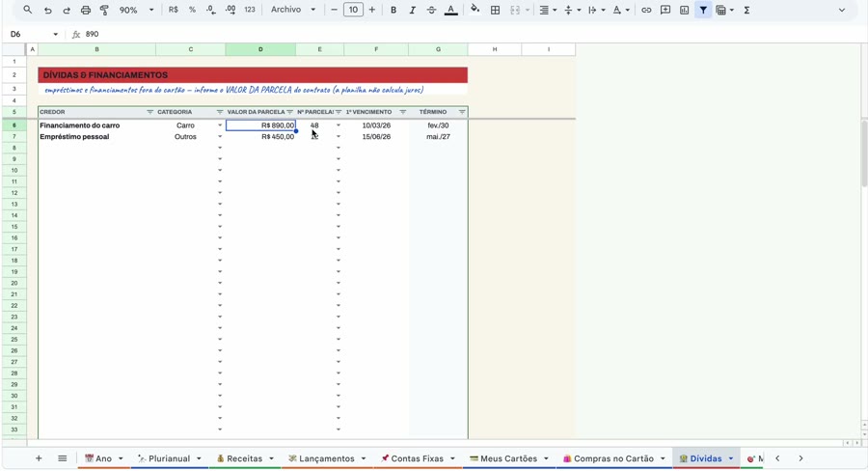Toggle italic formatting
Viewport: 868px width, 471px height.
(x=412, y=10)
